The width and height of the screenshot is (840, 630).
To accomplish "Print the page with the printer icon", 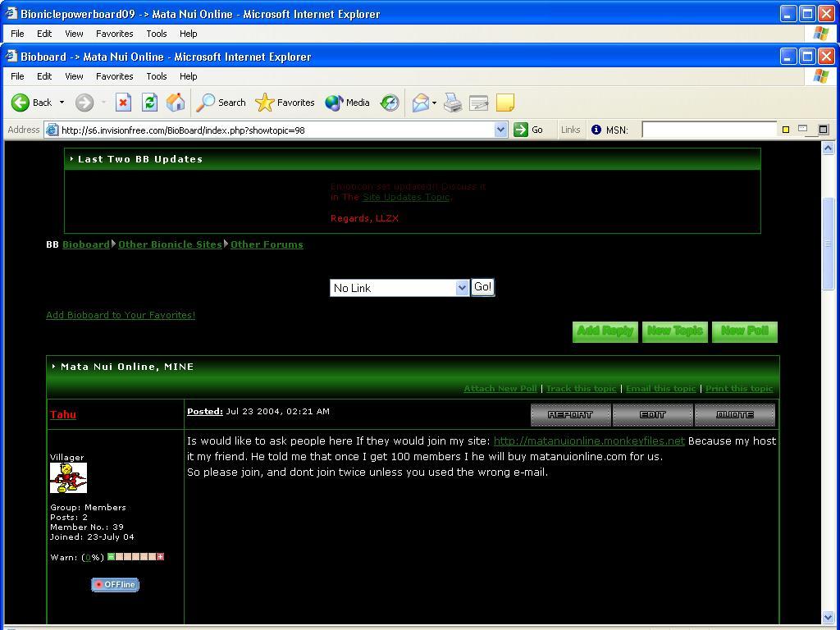I will point(453,103).
